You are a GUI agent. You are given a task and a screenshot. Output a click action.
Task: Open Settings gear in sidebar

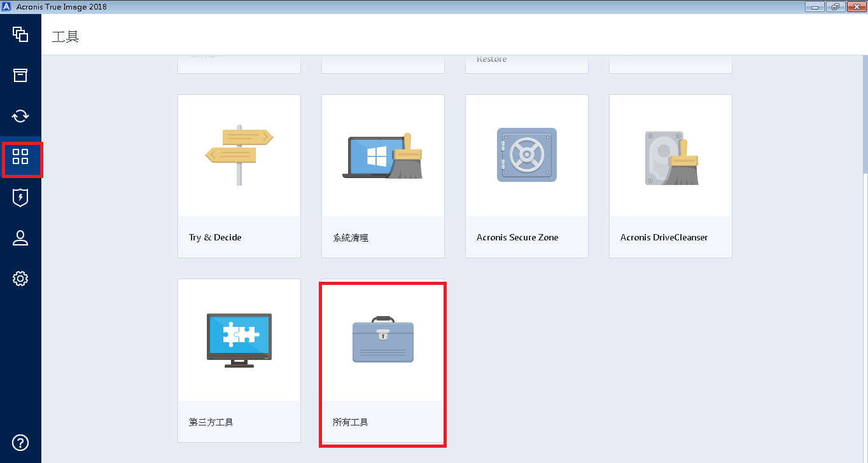tap(20, 279)
